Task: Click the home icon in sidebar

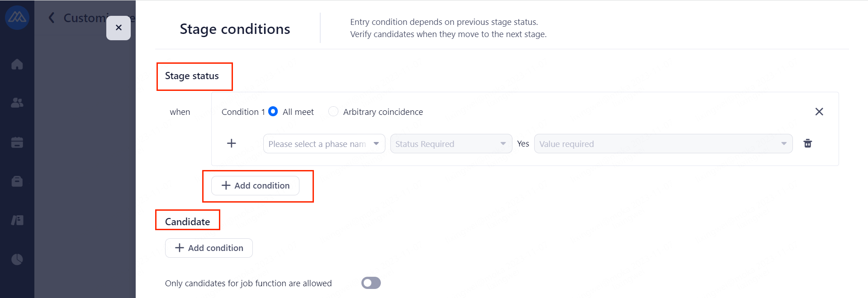Action: click(17, 65)
